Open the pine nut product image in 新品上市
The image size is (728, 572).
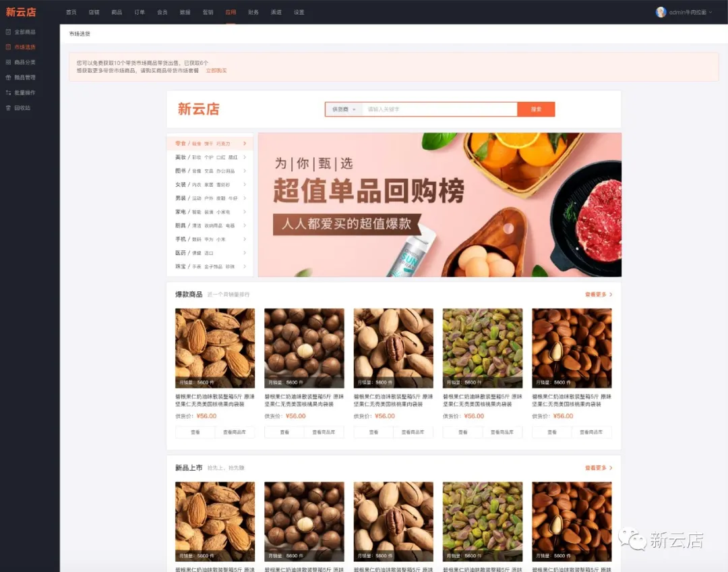(x=572, y=521)
